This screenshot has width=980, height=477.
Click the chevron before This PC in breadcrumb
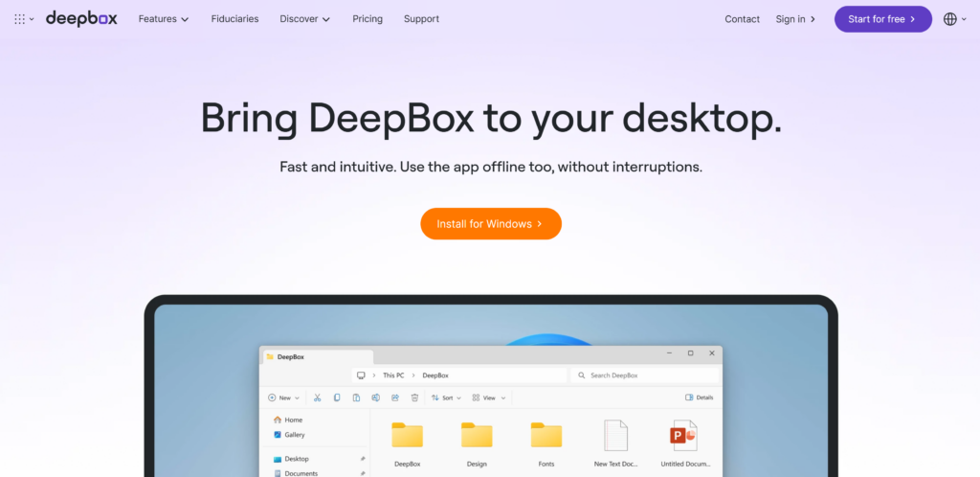(374, 375)
